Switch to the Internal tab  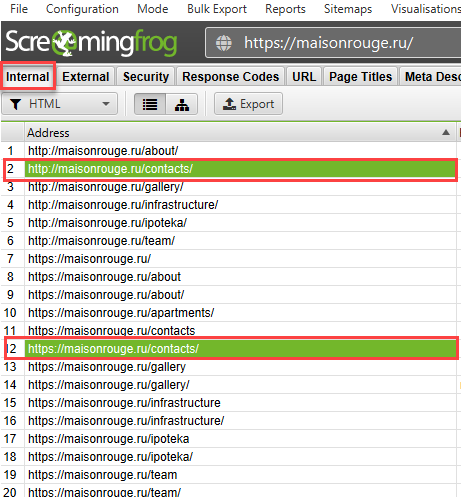click(x=28, y=77)
